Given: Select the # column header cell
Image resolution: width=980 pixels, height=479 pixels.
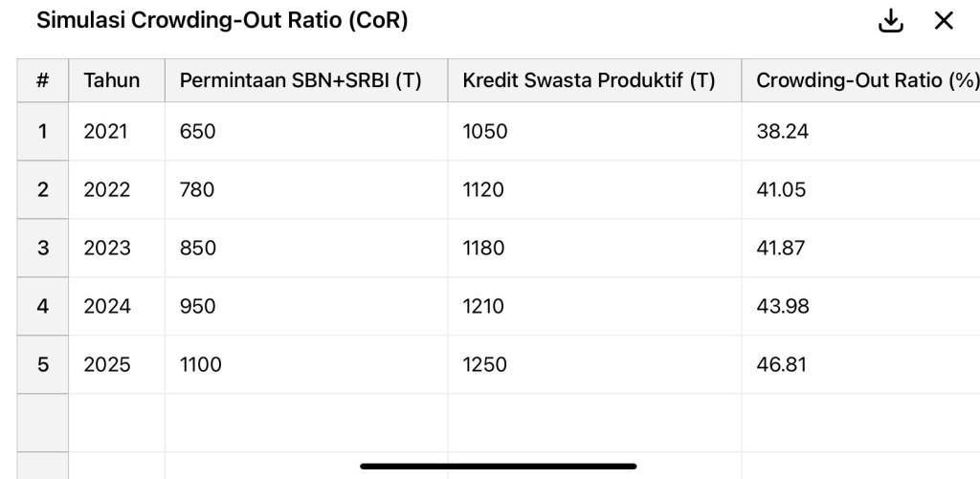Looking at the screenshot, I should tap(42, 81).
